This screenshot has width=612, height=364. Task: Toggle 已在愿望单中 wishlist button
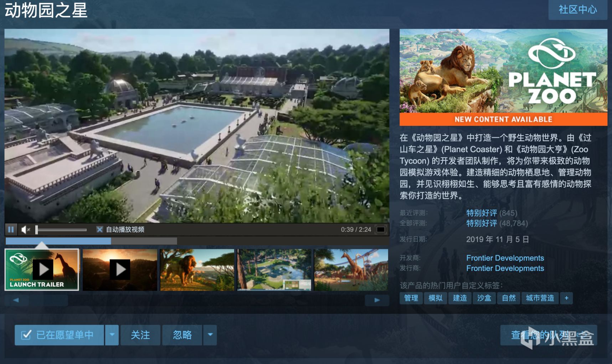click(59, 335)
